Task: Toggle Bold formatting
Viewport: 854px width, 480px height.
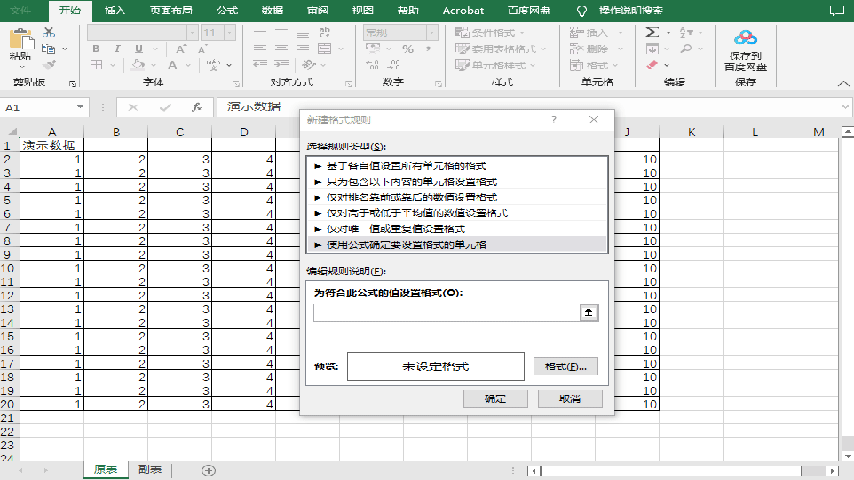Action: (x=96, y=48)
